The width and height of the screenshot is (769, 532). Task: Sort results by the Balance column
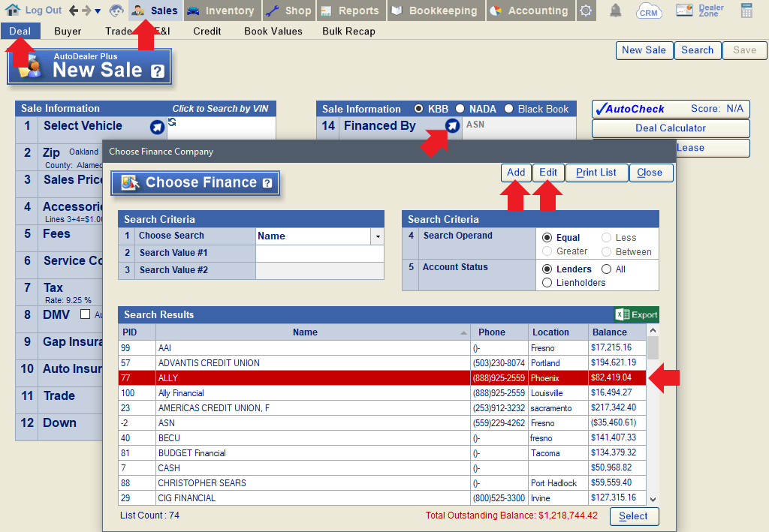click(617, 332)
